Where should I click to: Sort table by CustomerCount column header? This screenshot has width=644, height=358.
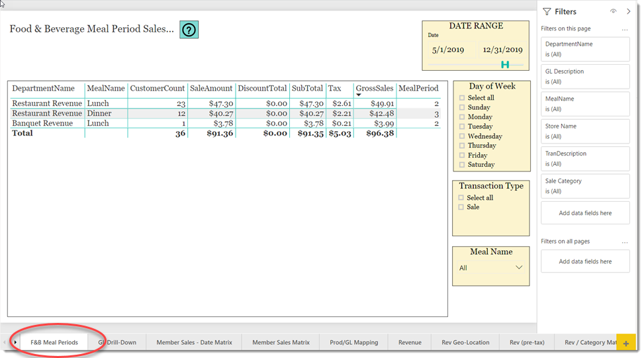[157, 88]
